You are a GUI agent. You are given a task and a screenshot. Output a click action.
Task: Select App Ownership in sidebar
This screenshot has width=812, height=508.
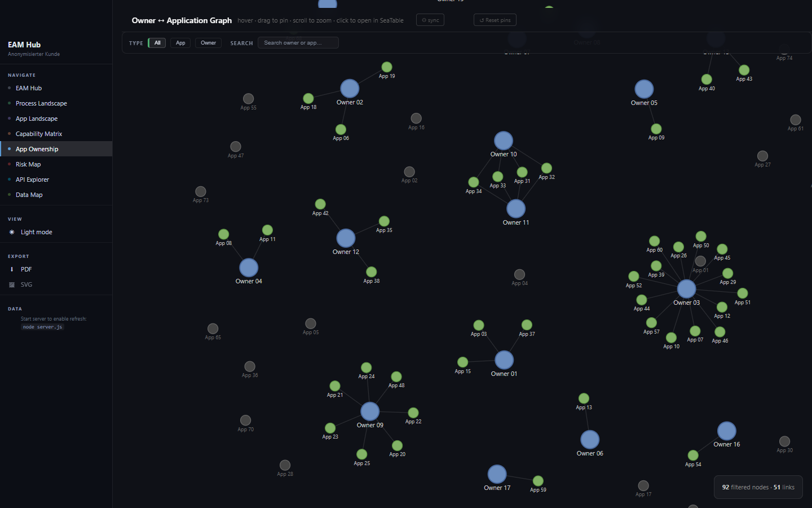pos(56,149)
